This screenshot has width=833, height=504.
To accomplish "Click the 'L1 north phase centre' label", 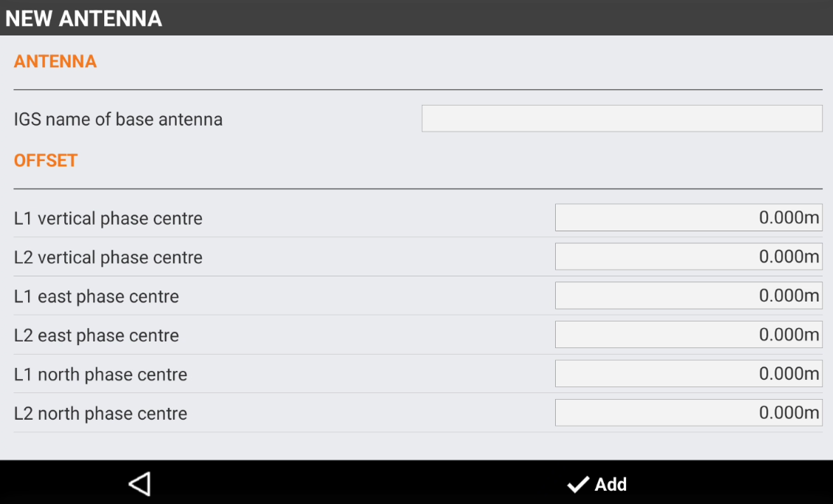I will (101, 375).
